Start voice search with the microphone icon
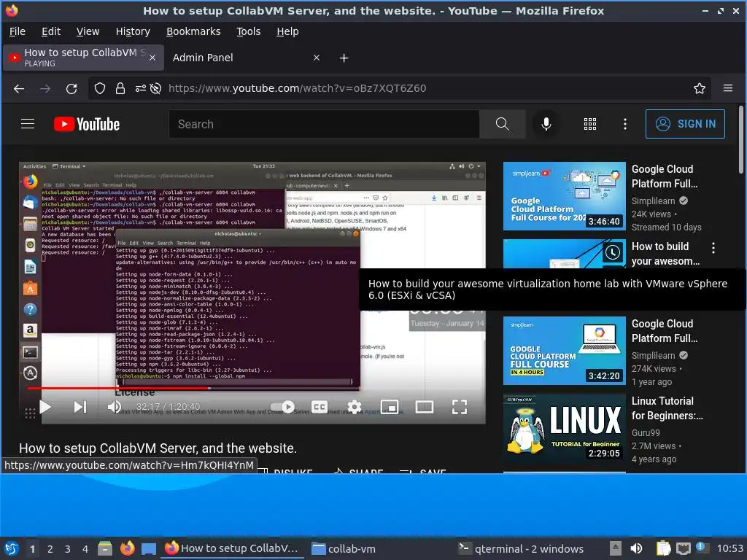This screenshot has height=560, width=747. point(546,124)
